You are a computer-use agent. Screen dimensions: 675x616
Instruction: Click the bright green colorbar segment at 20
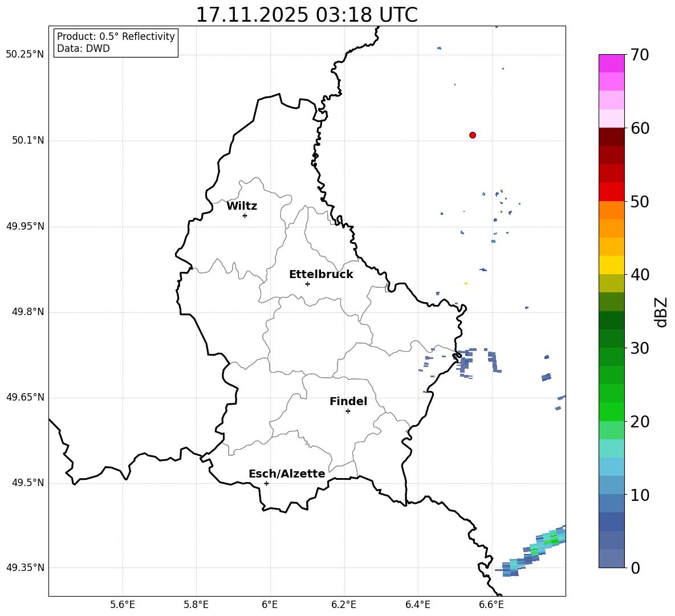click(x=611, y=411)
